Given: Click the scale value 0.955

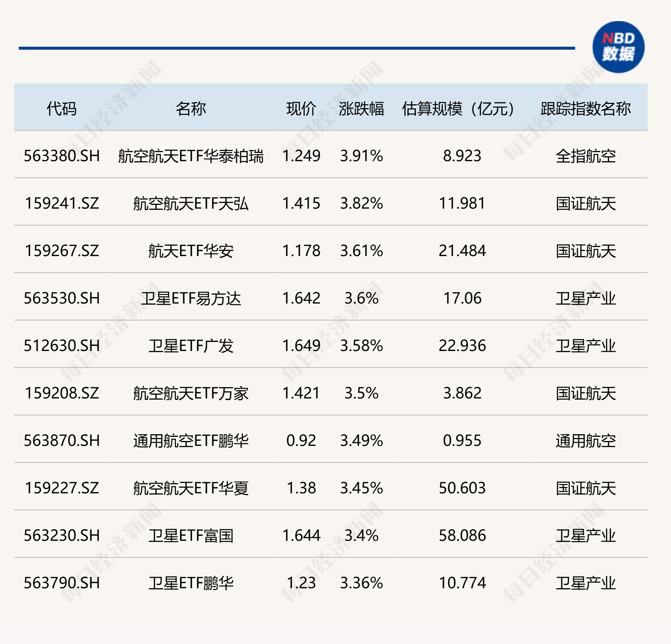Looking at the screenshot, I should (x=462, y=441).
